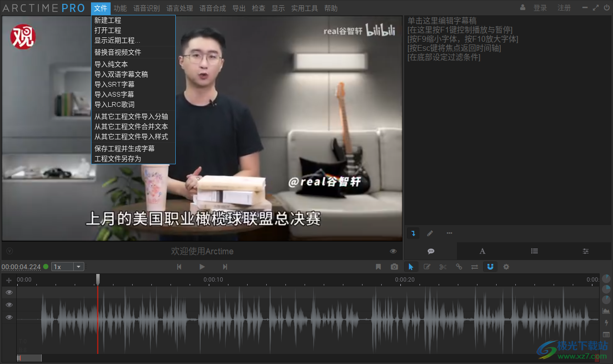The height and width of the screenshot is (364, 613).
Task: Toggle the magnet snapping button
Action: point(490,267)
